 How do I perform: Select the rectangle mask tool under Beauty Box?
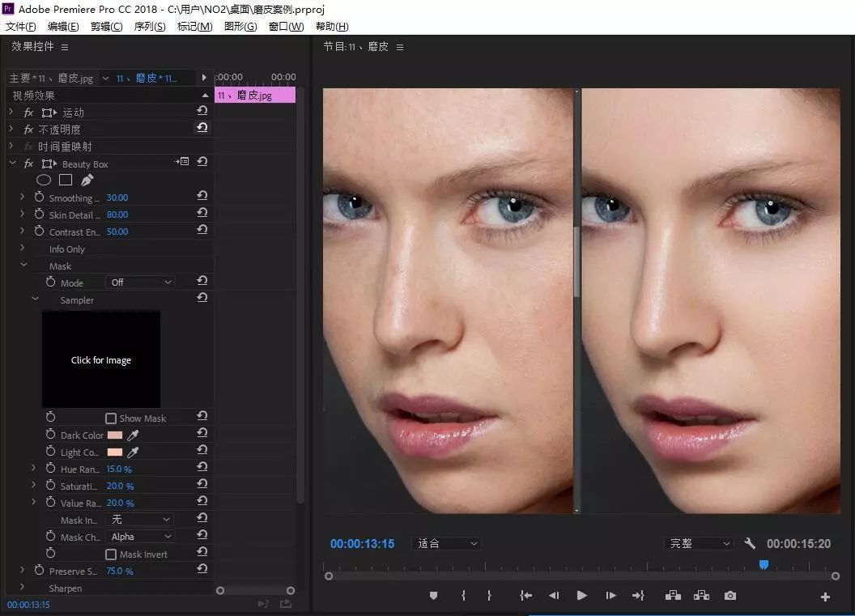pos(66,180)
